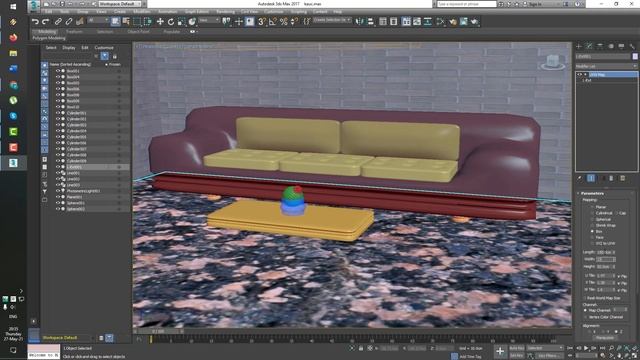Image resolution: width=640 pixels, height=360 pixels.
Task: Switch to the Motion command panel
Action: 611,46
